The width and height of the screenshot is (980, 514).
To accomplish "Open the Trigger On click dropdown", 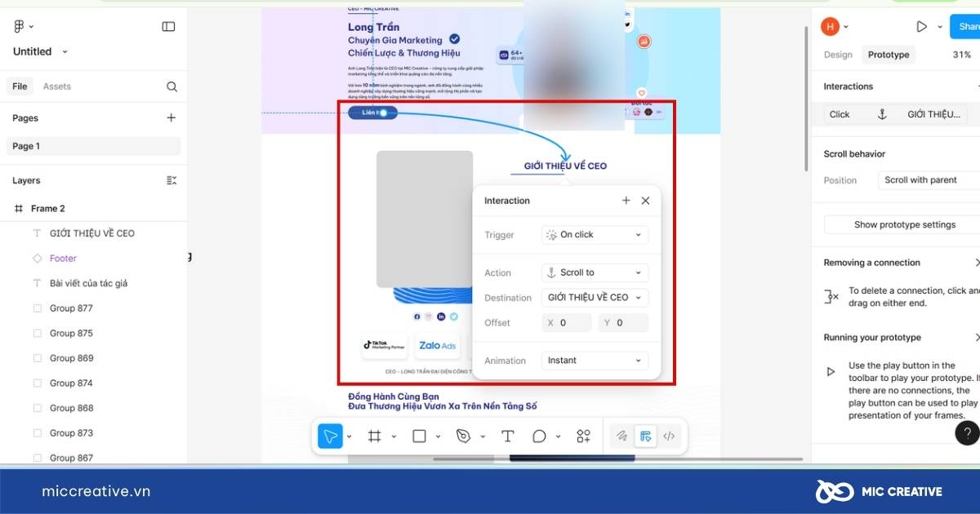I will tap(595, 235).
